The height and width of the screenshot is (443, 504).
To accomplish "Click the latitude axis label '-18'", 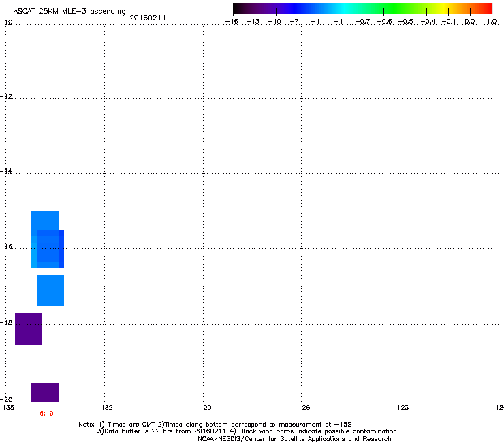I will (x=6, y=322).
